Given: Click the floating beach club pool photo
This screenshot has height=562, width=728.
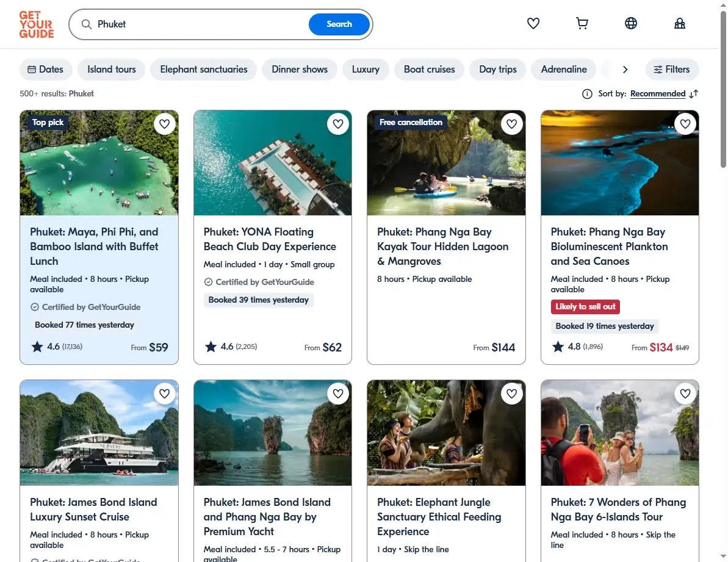Looking at the screenshot, I should [273, 163].
